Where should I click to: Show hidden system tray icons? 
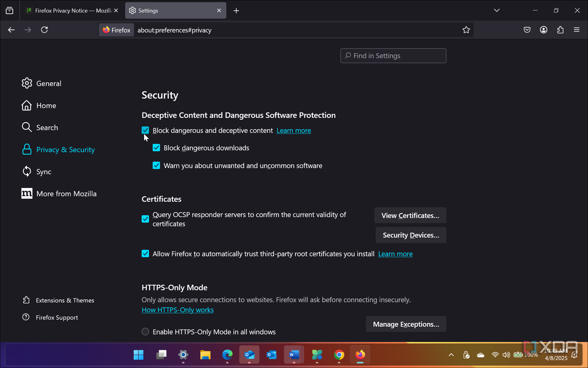[x=451, y=355]
